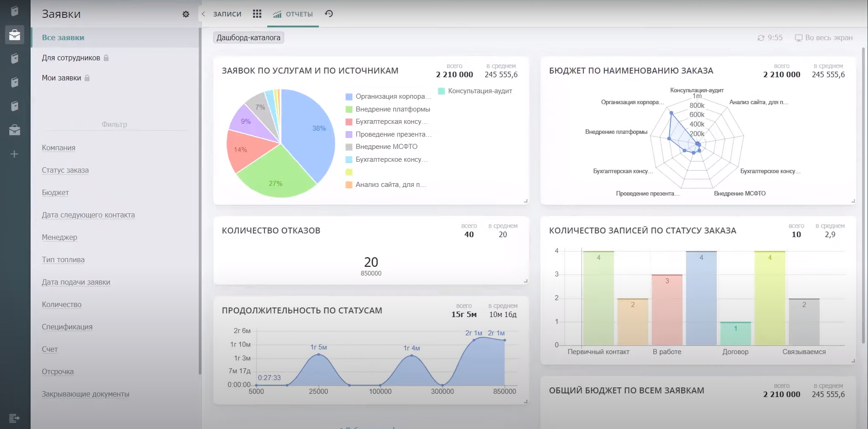Open the ЗАПИСИ tab

[x=227, y=14]
